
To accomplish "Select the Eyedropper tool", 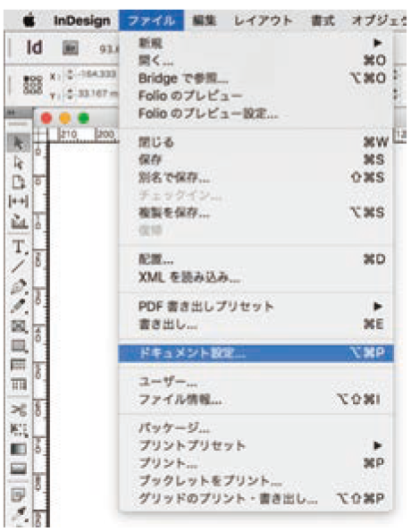I will click(19, 514).
